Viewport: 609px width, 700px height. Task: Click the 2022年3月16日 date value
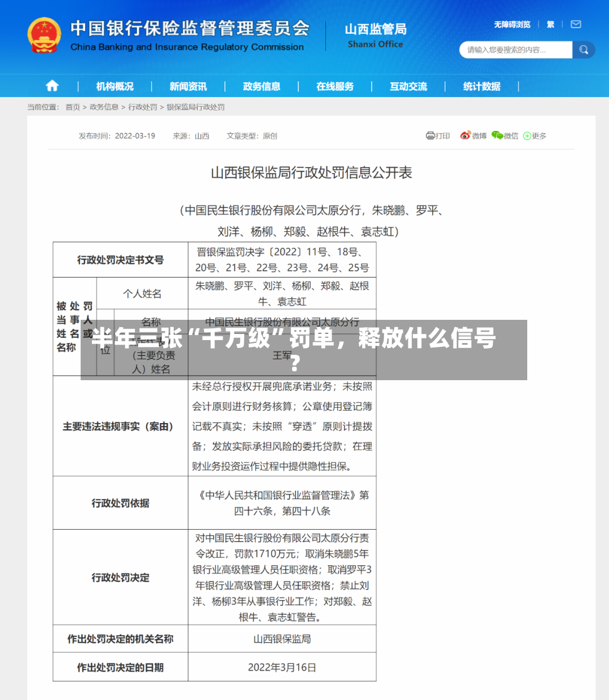pyautogui.click(x=282, y=667)
